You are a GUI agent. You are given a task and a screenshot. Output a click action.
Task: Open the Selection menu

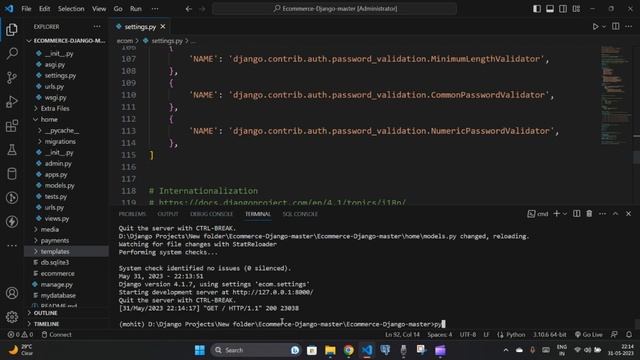(71, 9)
